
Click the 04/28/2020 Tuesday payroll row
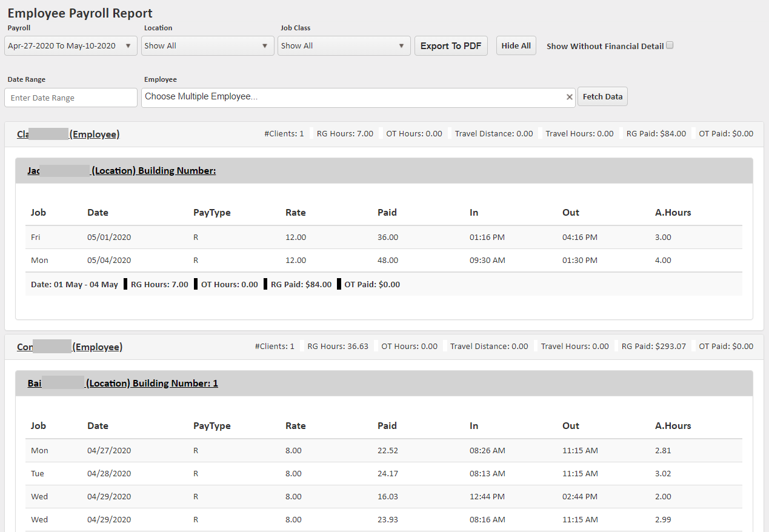tap(384, 474)
